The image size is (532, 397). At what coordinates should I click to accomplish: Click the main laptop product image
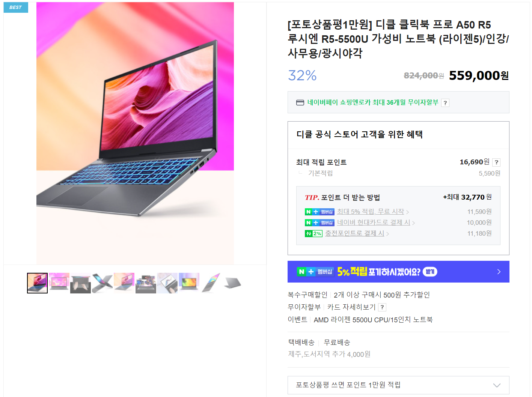(135, 133)
